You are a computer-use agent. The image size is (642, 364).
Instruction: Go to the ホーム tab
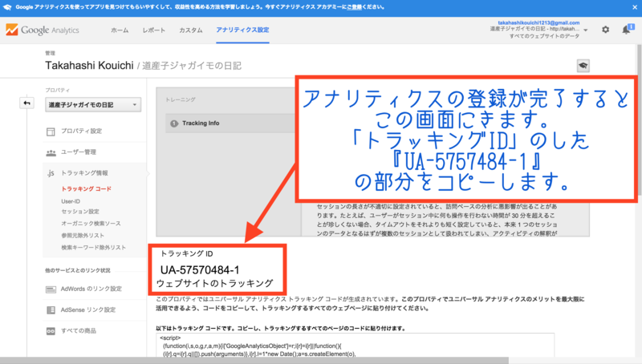point(120,30)
